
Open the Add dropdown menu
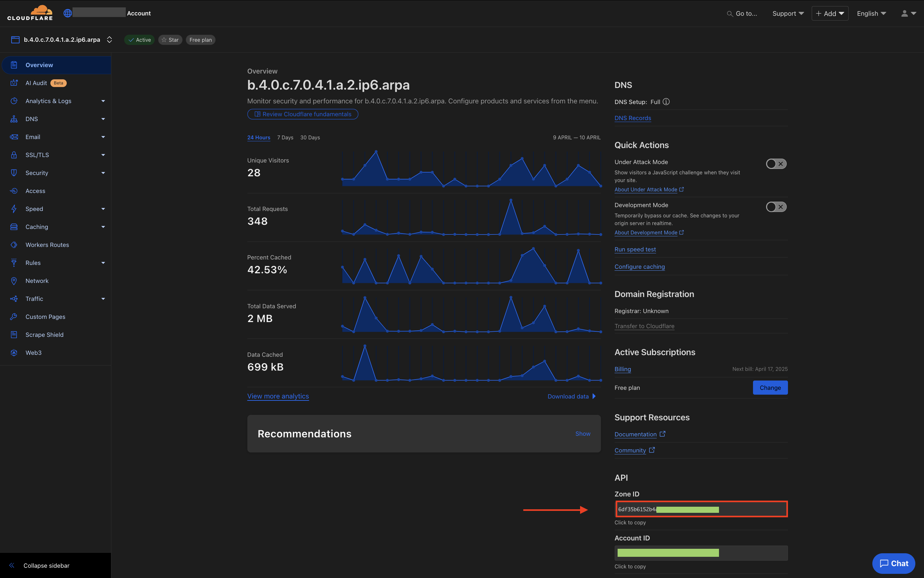click(830, 13)
